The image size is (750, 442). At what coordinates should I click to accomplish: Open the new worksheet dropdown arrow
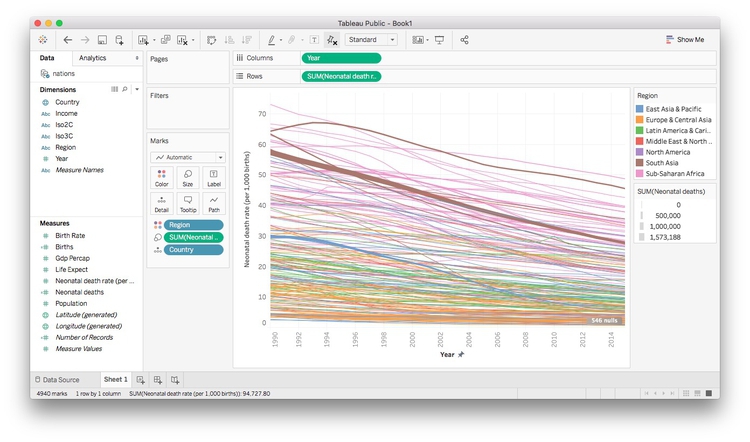pos(154,40)
